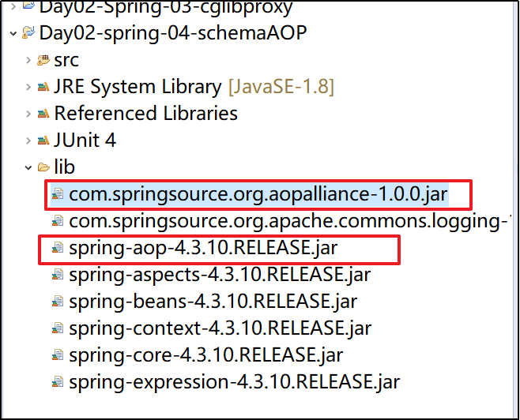Select Day02-Spring-03-cglibproxy project name

point(166,7)
